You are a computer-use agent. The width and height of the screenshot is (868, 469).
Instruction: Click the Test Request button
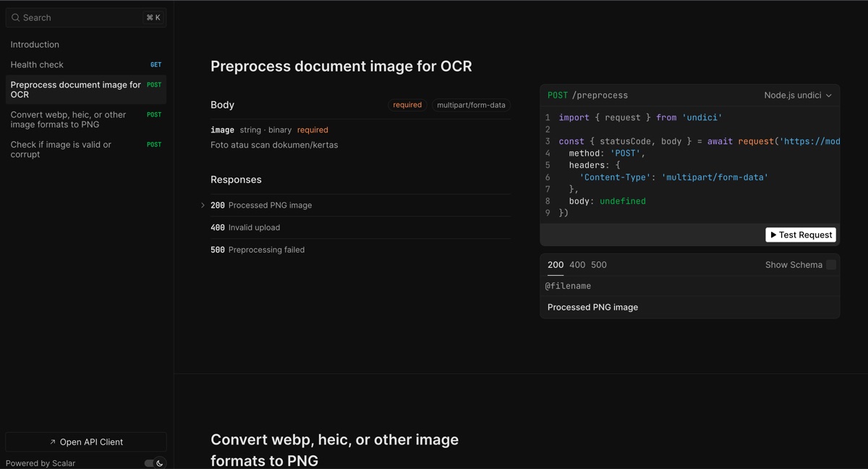tap(801, 235)
